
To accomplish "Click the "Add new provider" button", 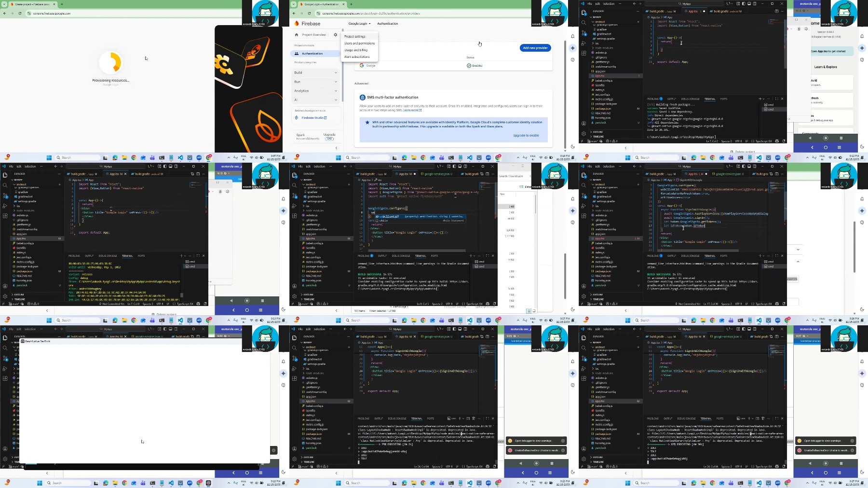I will coord(535,48).
